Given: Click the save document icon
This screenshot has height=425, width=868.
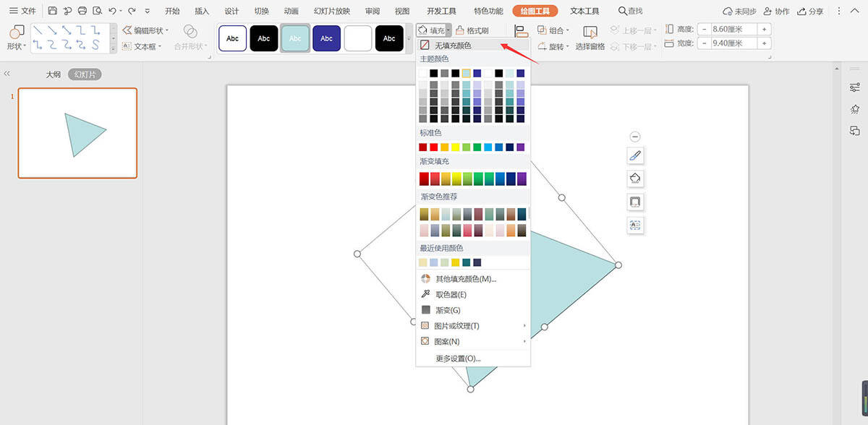Looking at the screenshot, I should coord(52,11).
